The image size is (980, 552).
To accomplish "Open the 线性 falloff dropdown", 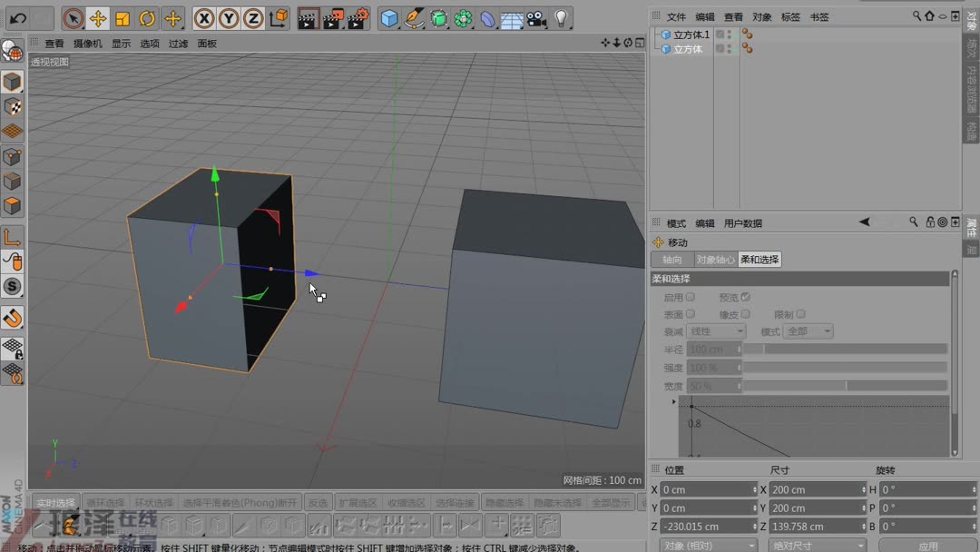I will (x=715, y=331).
